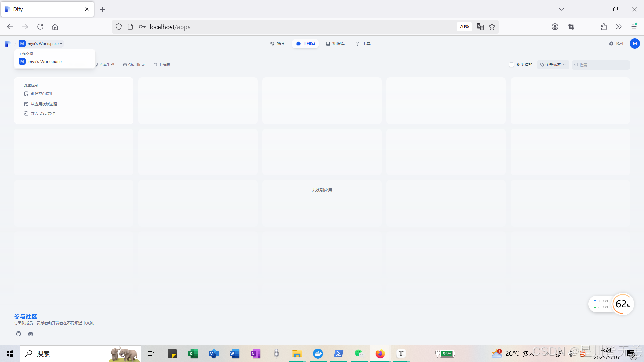Open the Firefox extensions puzzle icon
The image size is (644, 362).
click(x=604, y=27)
